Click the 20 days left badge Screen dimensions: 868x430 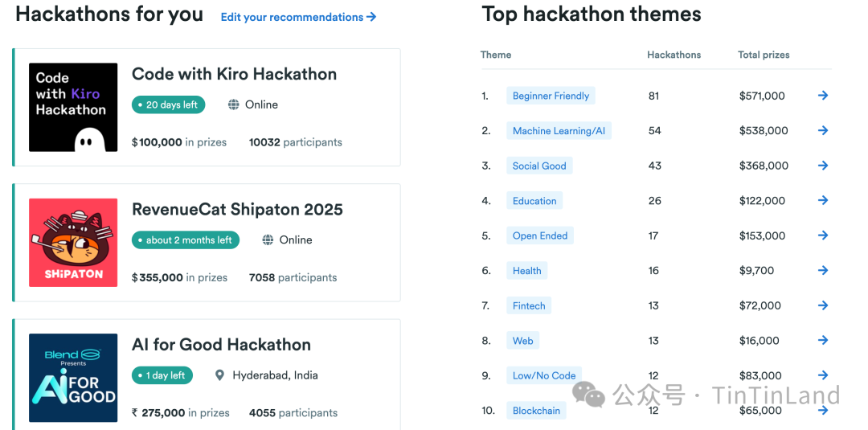168,104
